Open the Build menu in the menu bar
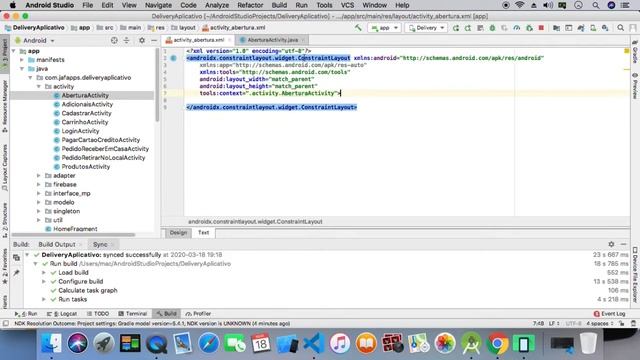The image size is (640, 360). tap(279, 5)
